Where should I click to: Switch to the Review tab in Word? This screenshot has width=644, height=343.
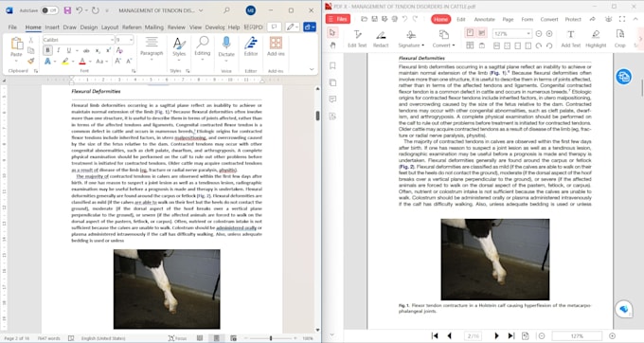[176, 27]
